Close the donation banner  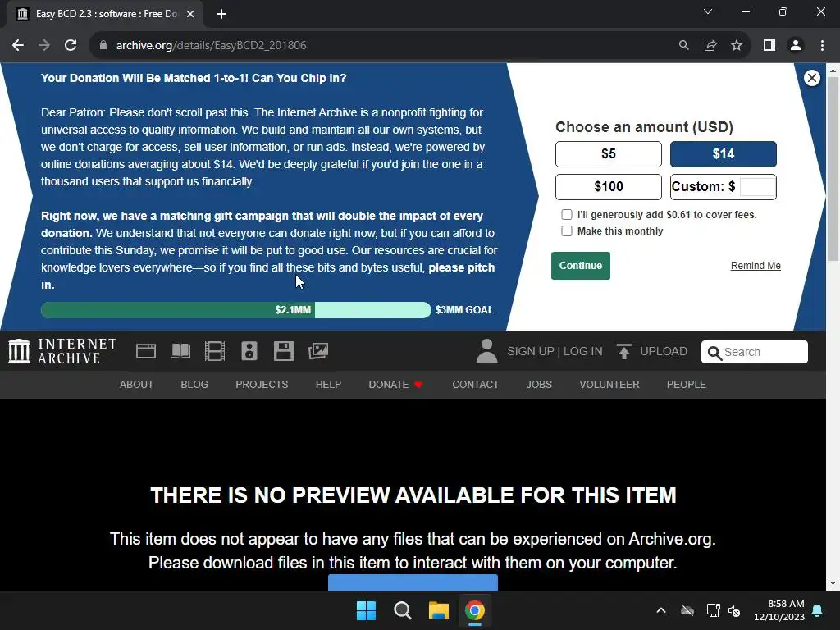[811, 78]
